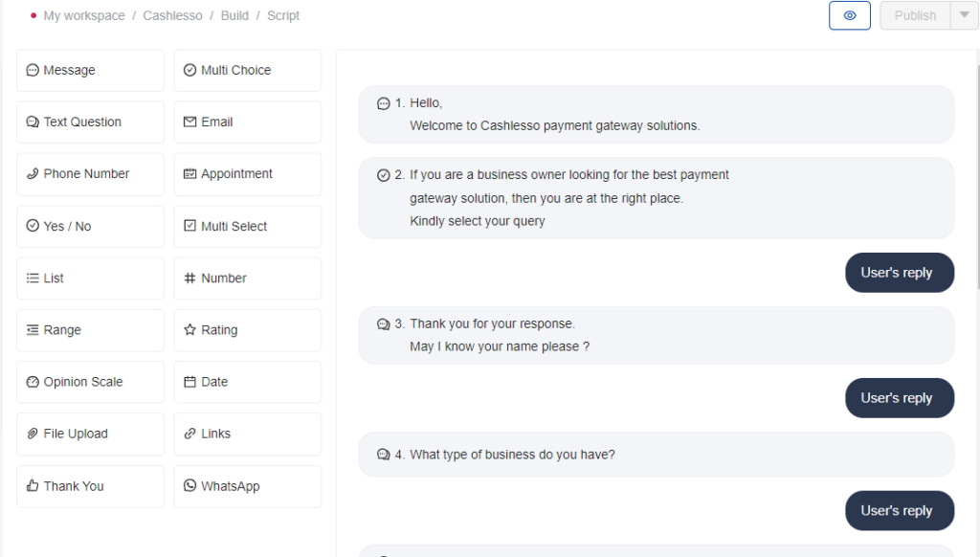Add a List block
980x557 pixels.
(91, 278)
